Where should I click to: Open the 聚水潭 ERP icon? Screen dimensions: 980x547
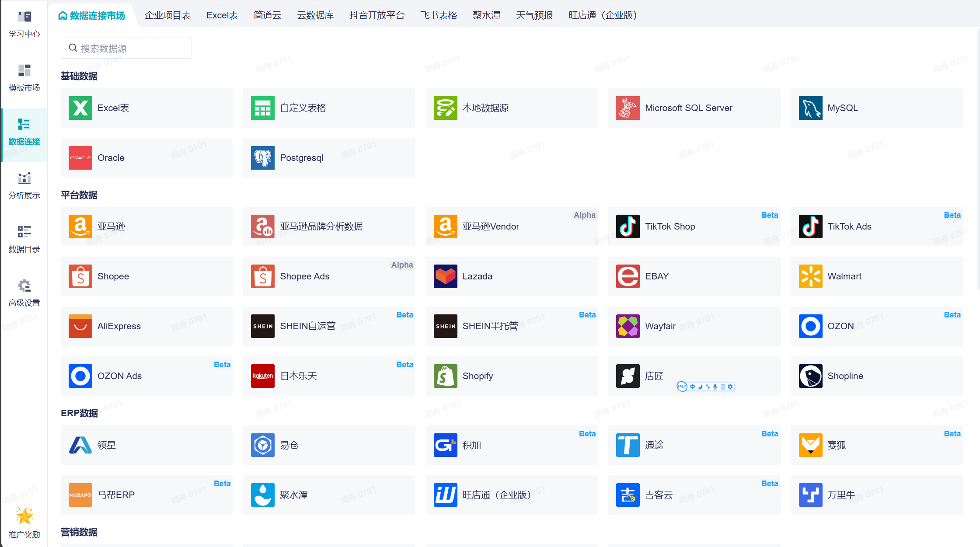pyautogui.click(x=263, y=495)
